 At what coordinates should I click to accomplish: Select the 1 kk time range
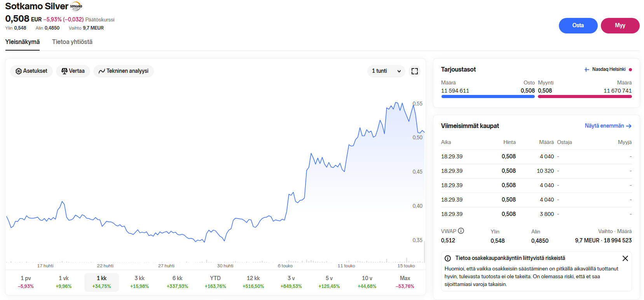(x=101, y=282)
